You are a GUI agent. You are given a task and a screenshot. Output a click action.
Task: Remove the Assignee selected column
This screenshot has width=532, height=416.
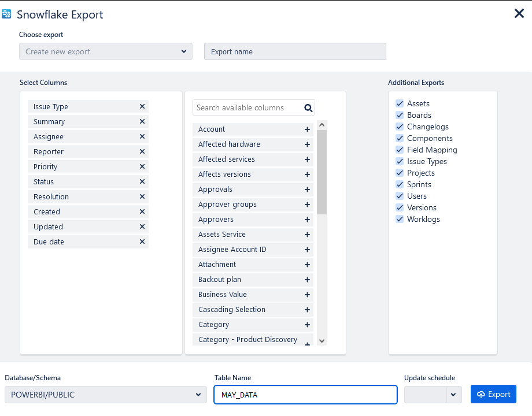[142, 137]
